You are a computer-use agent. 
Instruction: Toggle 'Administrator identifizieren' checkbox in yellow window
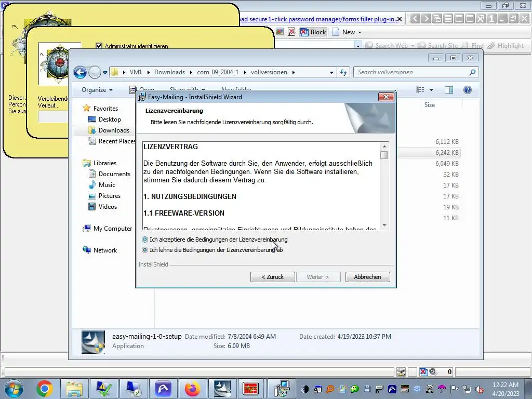[x=99, y=46]
